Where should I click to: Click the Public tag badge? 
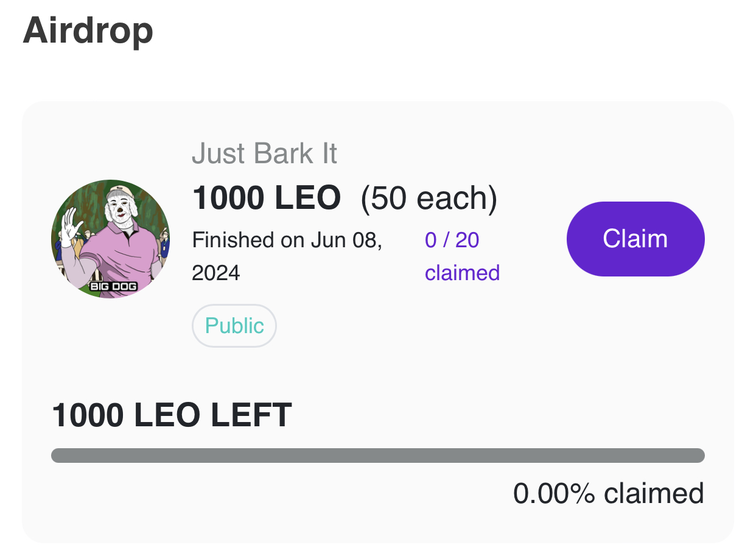[234, 326]
